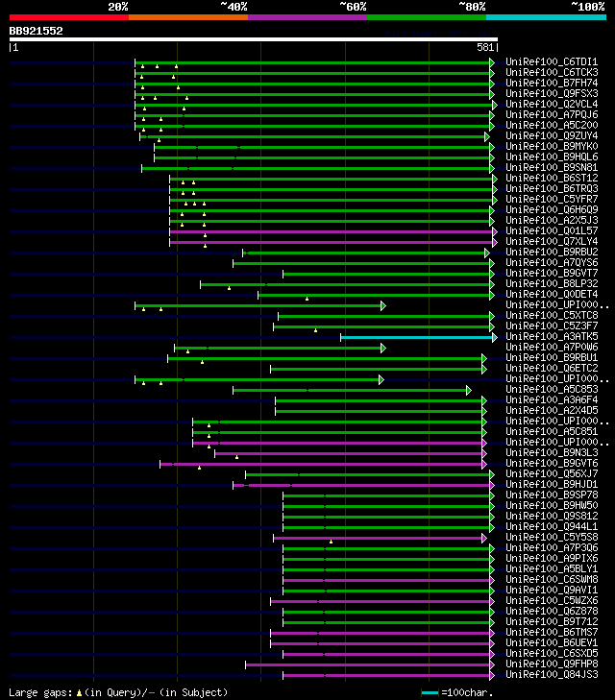Click the UniRef100_B9HJD1 label

pos(552,484)
